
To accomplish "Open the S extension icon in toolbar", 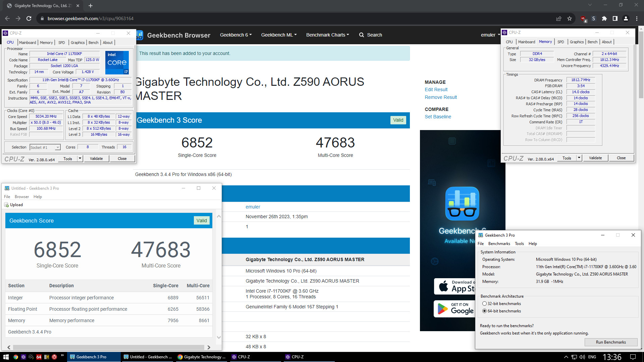I will 594,18.
